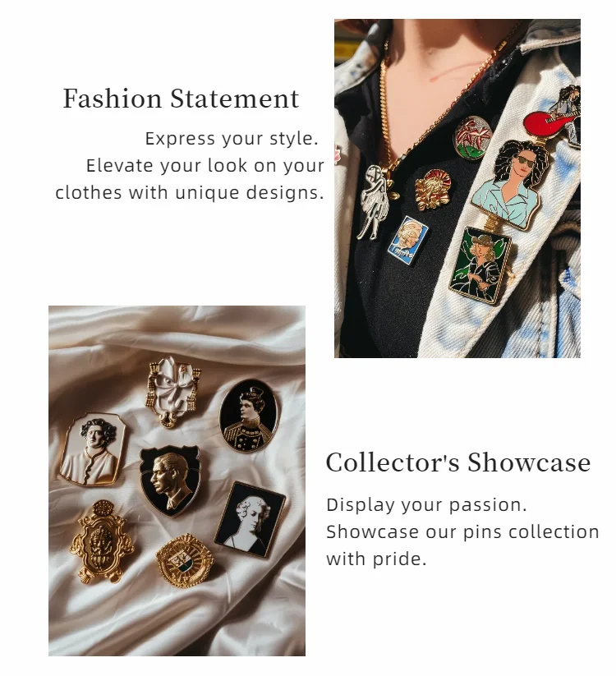Click the 'Display your passion.' text
The width and height of the screenshot is (616, 676).
[426, 505]
